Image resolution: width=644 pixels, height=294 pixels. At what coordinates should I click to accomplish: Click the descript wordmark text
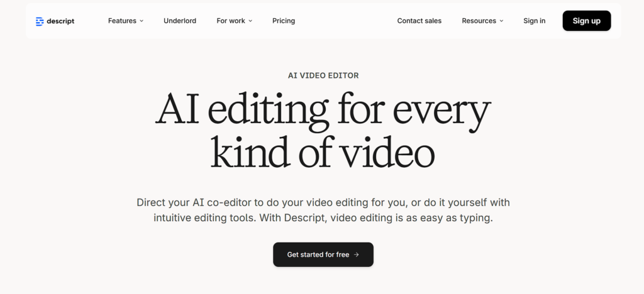tap(60, 21)
